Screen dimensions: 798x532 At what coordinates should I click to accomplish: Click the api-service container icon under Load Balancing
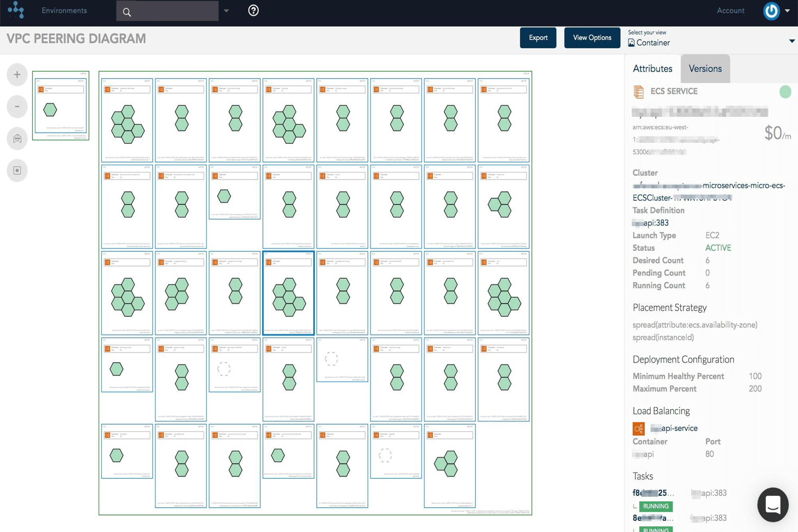pos(638,428)
